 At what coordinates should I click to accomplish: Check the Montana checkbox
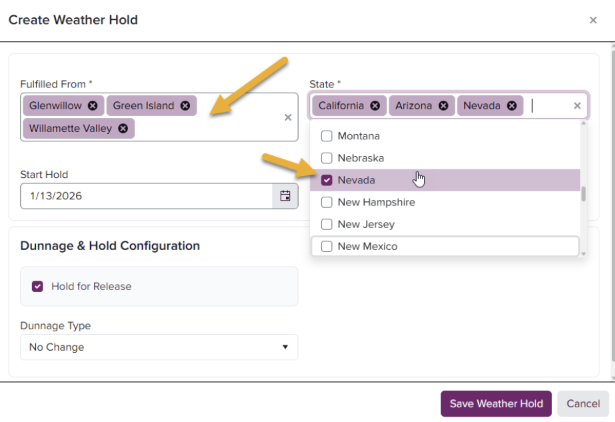(326, 136)
